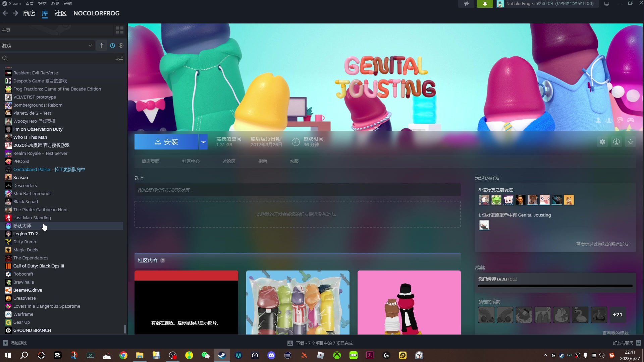This screenshot has height=362, width=644.
Task: Open the announcements megaphone icon
Action: pos(466,4)
